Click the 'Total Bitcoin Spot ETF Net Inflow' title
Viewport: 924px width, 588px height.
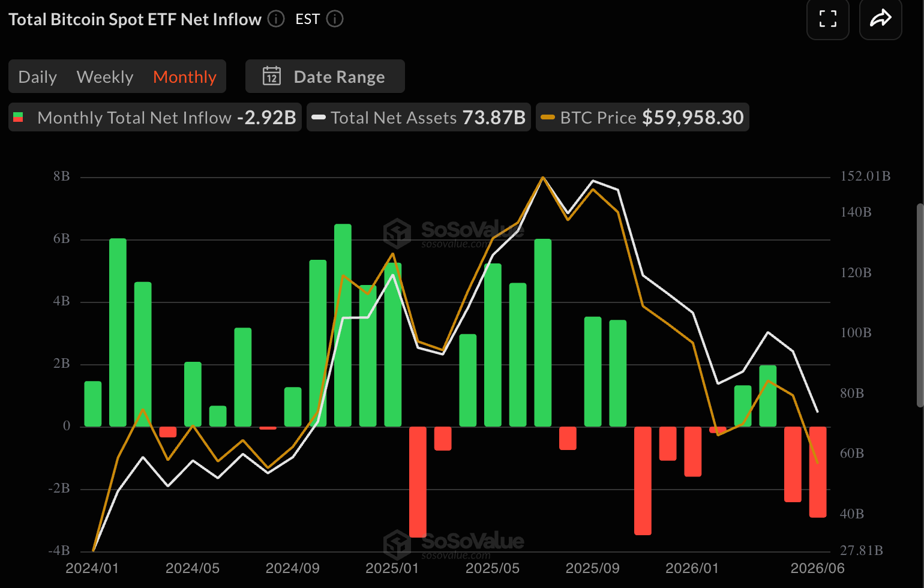tap(135, 19)
